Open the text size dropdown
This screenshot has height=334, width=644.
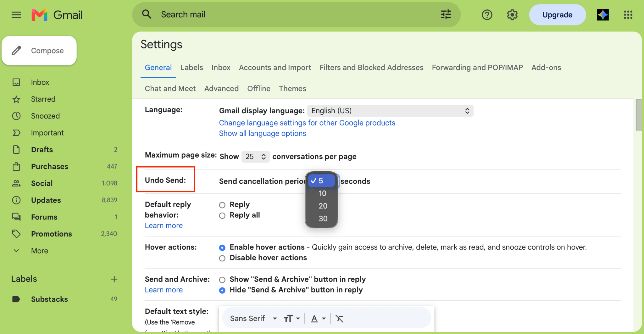pyautogui.click(x=292, y=319)
